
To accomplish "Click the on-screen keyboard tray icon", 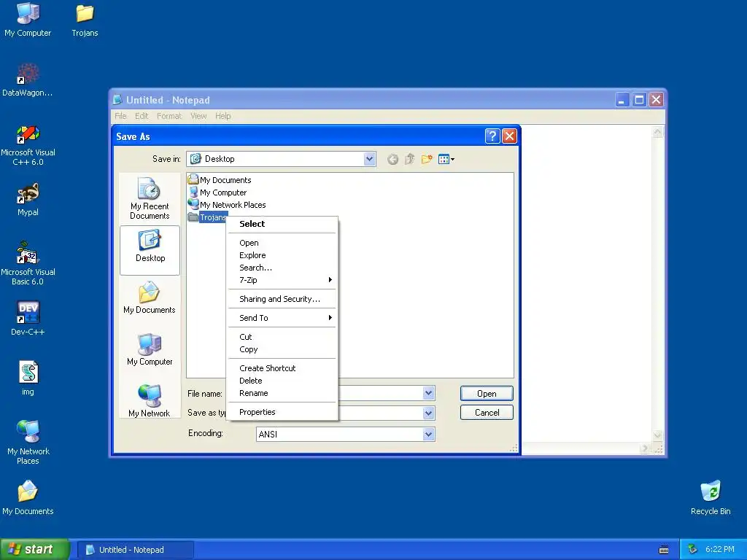I will tap(664, 550).
